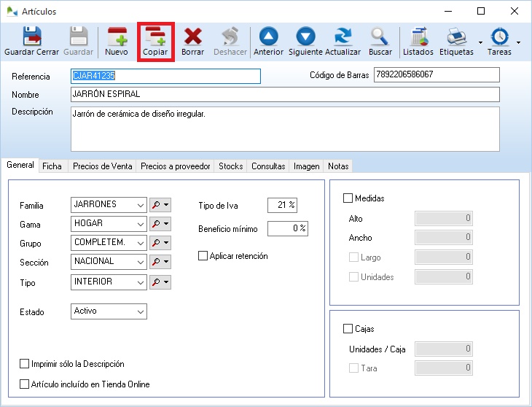Open the Stocks tab
The width and height of the screenshot is (532, 407).
tap(230, 166)
